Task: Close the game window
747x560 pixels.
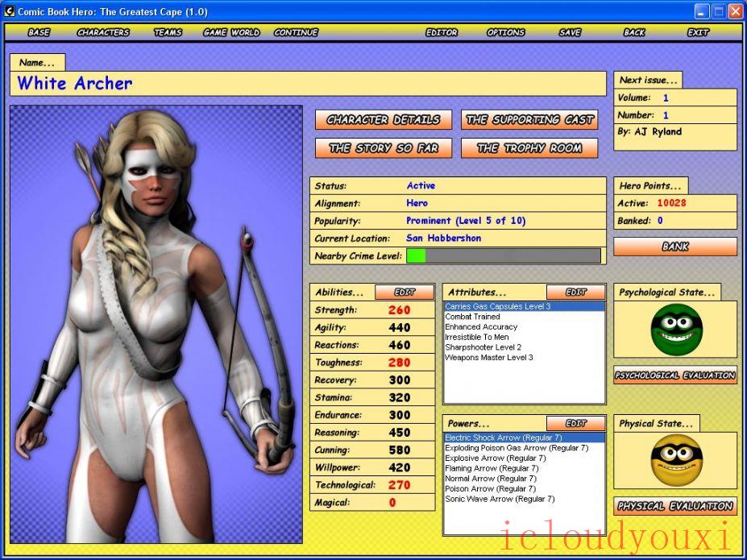Action: tap(736, 11)
